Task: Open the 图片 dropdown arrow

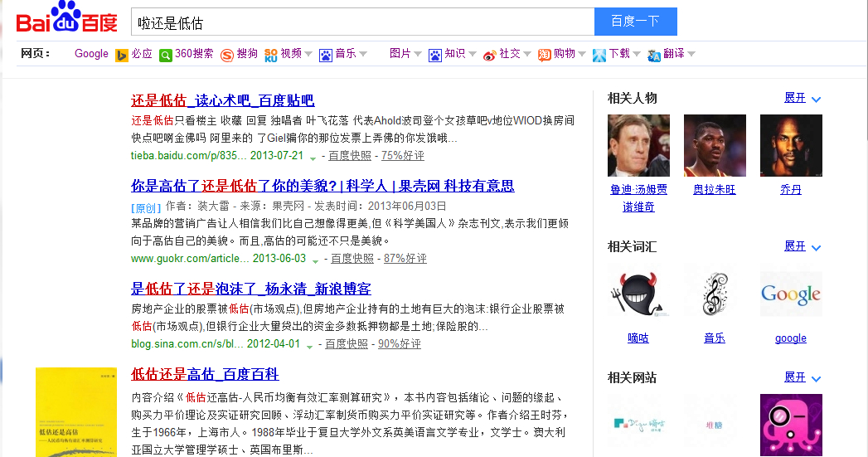Action: [417, 54]
